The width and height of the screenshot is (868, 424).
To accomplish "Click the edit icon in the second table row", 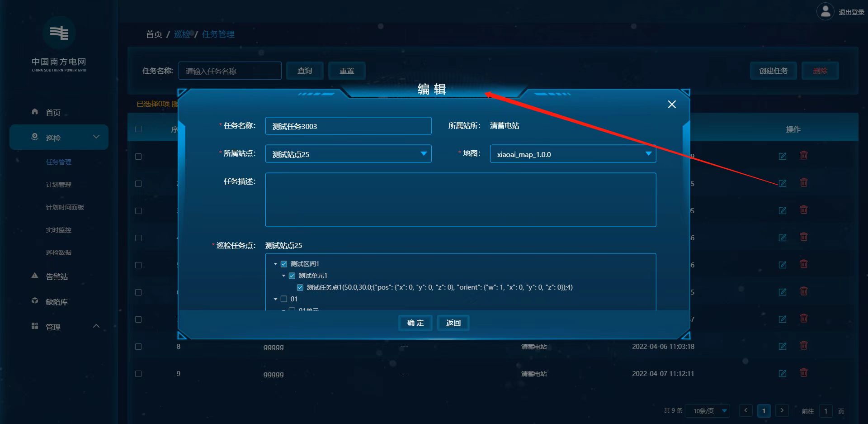I will (782, 183).
